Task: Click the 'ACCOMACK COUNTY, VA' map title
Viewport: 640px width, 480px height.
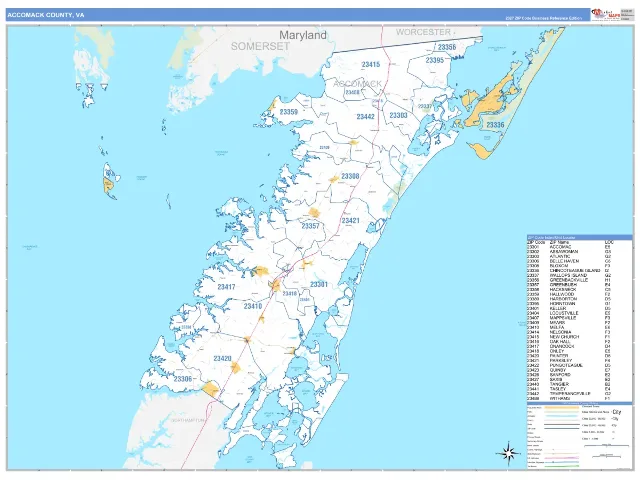Action: pos(46,15)
